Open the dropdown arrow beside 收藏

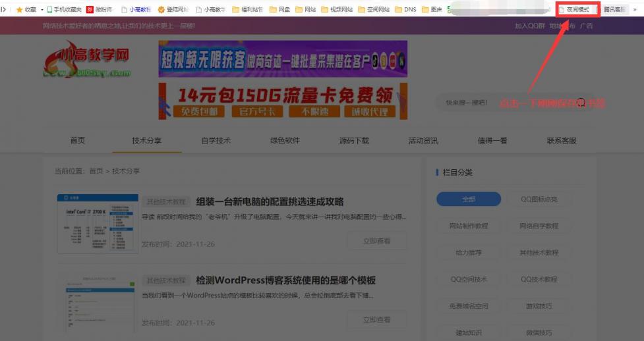[42, 10]
